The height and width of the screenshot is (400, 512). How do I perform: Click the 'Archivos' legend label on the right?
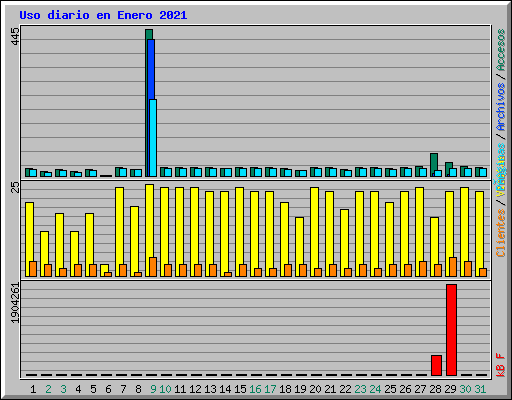tap(501, 107)
